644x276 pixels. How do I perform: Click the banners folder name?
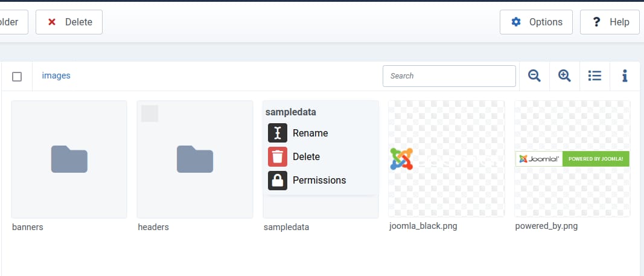point(28,227)
